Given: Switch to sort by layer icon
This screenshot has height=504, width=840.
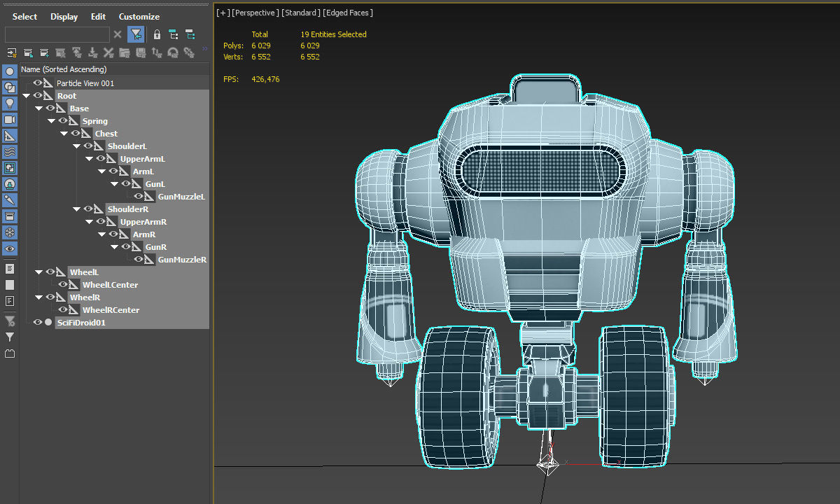Looking at the screenshot, I should [x=190, y=34].
